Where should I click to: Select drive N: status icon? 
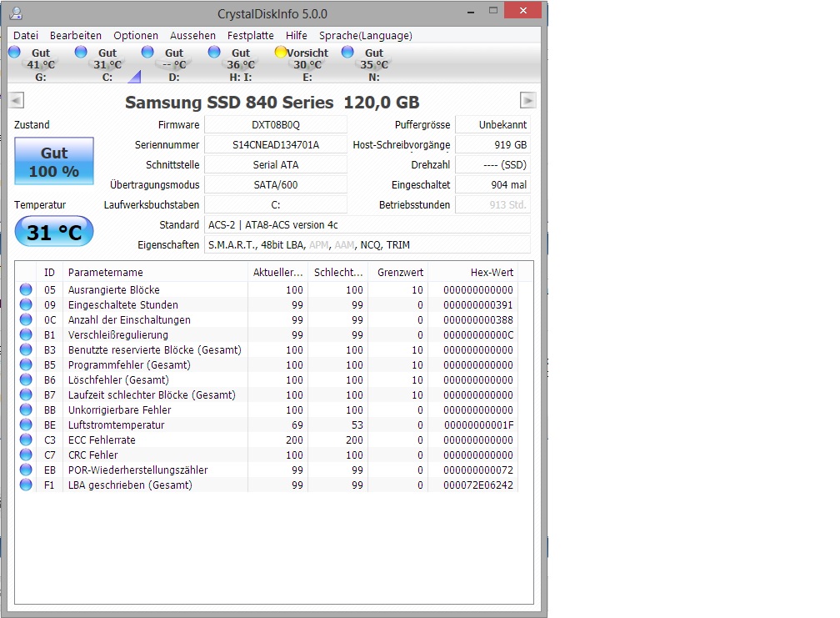point(347,52)
